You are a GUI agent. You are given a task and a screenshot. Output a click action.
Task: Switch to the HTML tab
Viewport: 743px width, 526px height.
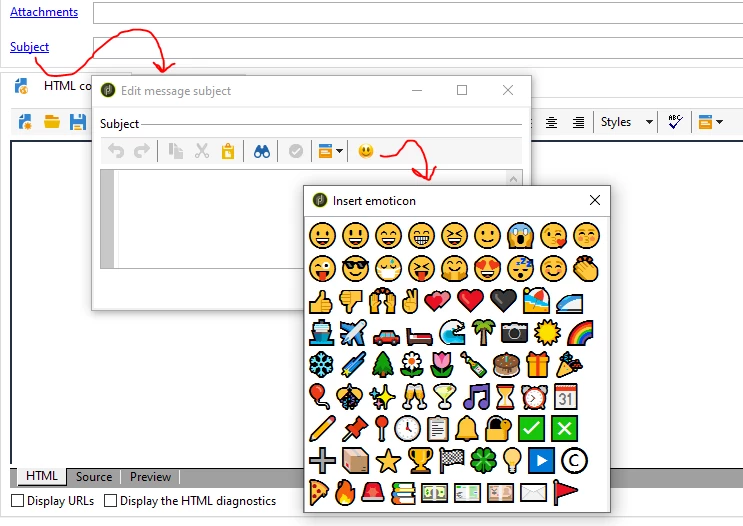42,476
